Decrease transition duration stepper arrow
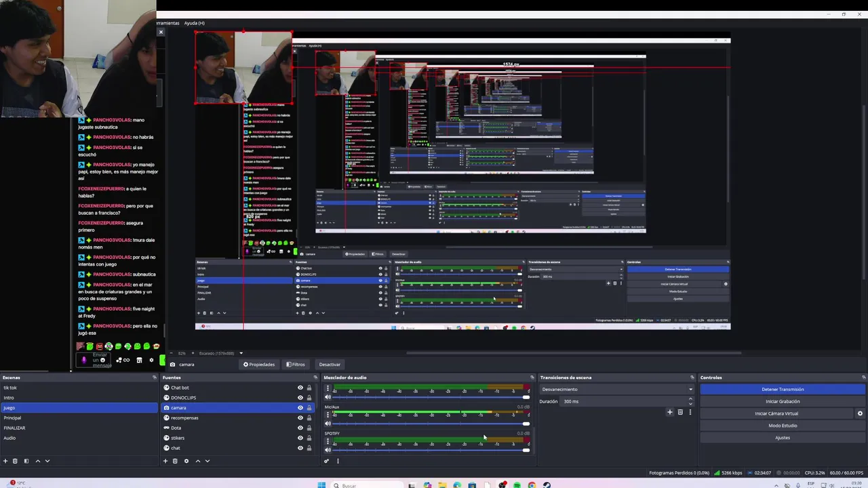 pos(690,403)
